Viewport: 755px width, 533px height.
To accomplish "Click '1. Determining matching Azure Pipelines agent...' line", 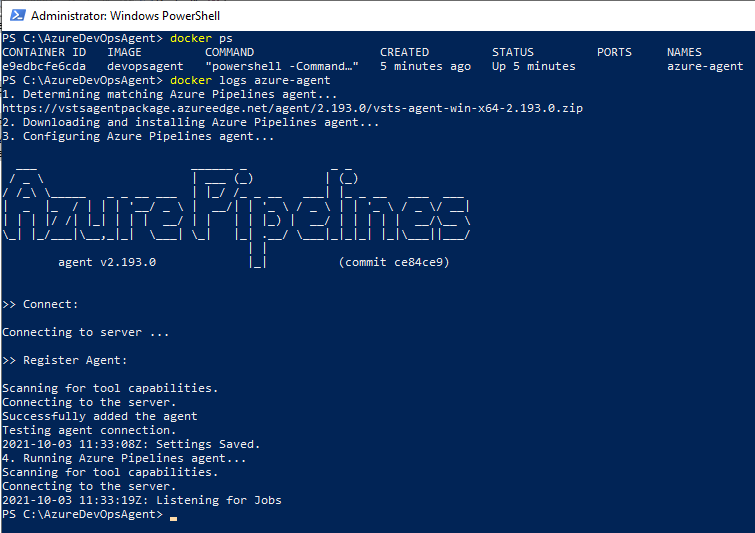I will (x=169, y=94).
